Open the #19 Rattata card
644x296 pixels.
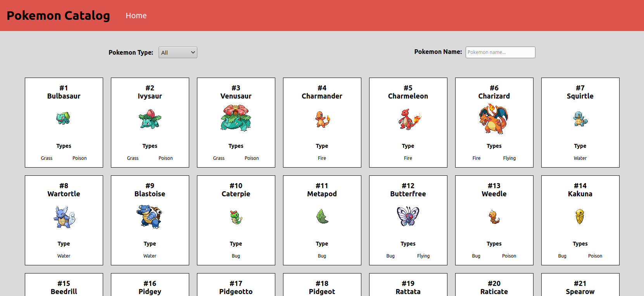pyautogui.click(x=408, y=285)
